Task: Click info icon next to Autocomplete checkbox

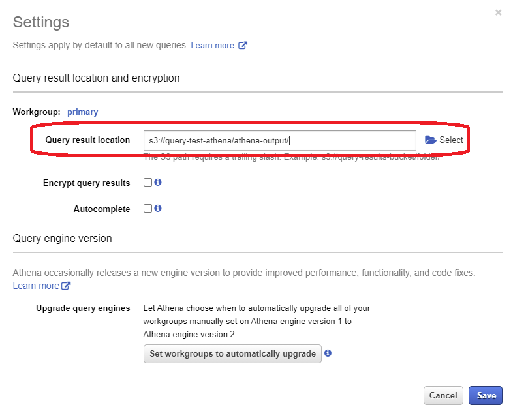Action: pos(158,209)
